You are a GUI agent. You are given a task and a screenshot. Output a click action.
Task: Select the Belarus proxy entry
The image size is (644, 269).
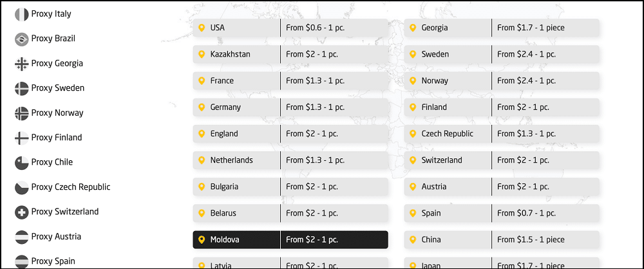(x=290, y=213)
